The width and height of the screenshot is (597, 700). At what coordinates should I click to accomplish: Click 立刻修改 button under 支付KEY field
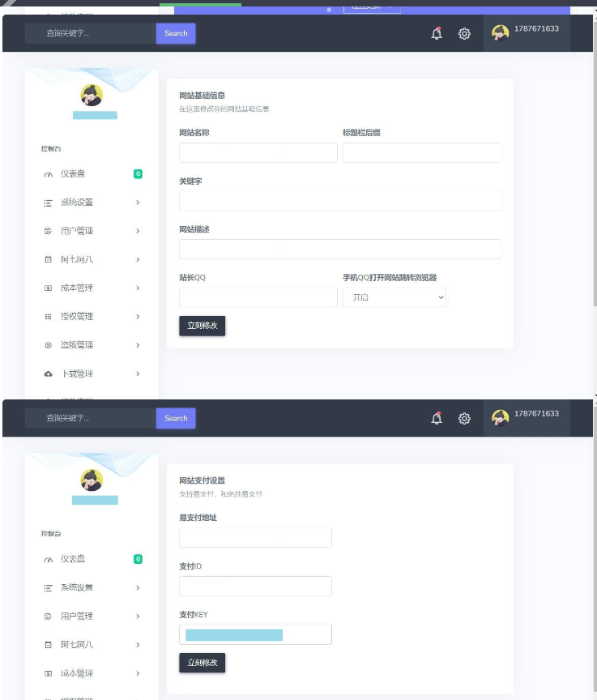pyautogui.click(x=203, y=663)
